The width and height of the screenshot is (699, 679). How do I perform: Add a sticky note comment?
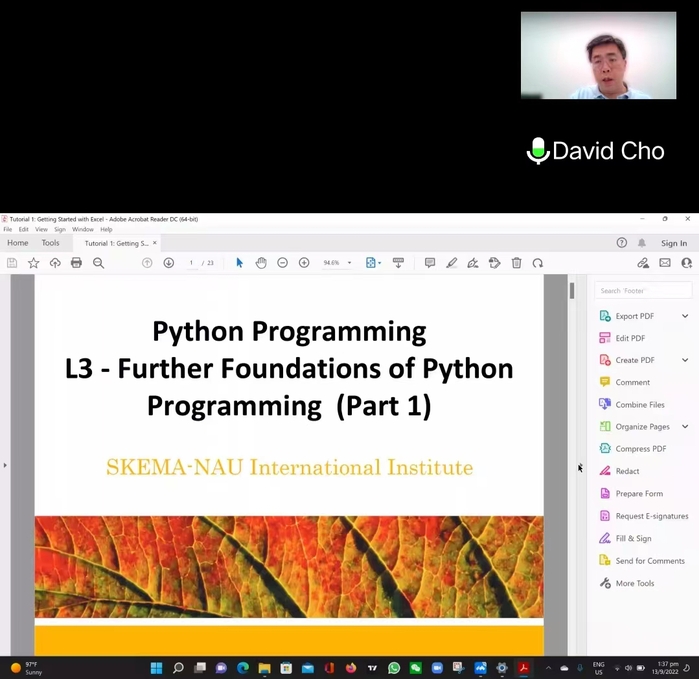point(429,263)
